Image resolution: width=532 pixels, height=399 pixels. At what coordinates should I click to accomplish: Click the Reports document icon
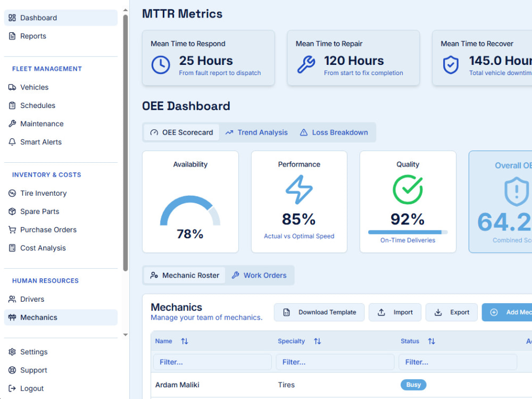click(x=12, y=36)
